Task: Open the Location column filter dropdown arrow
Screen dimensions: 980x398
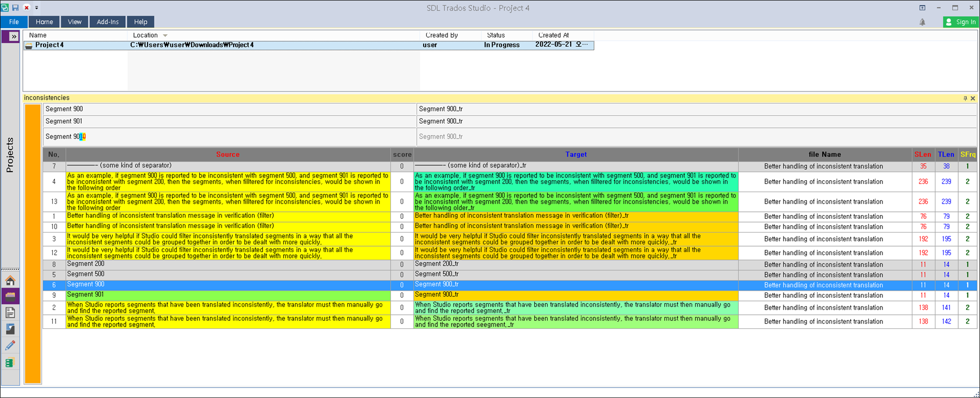Action: pos(165,35)
